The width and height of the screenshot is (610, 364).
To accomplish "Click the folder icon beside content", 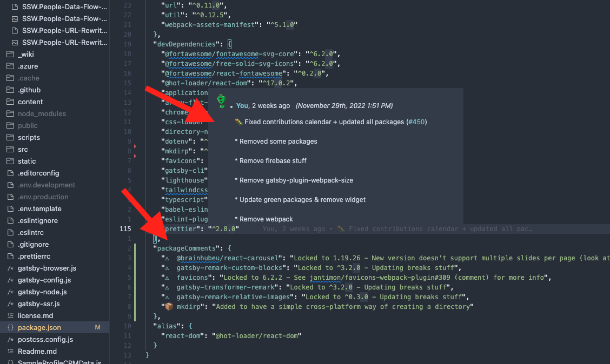I will [10, 102].
